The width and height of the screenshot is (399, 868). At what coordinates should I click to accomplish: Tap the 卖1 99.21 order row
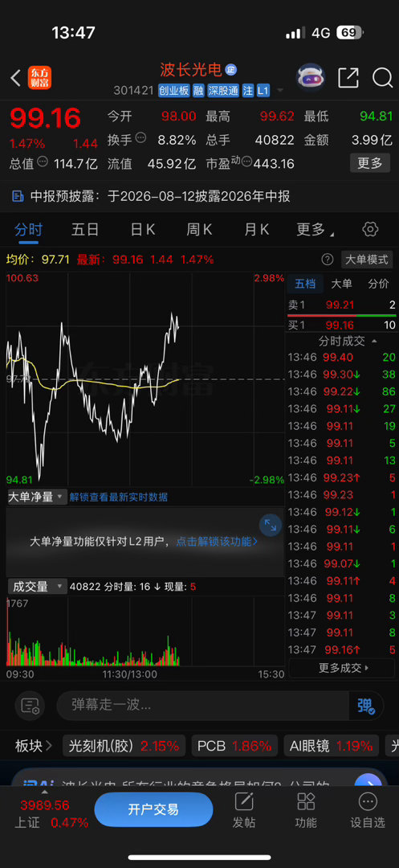(342, 305)
